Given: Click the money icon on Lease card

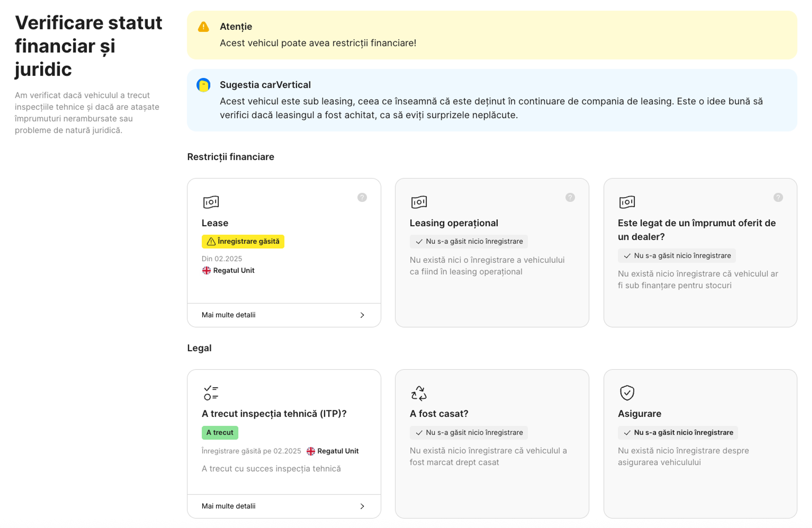Looking at the screenshot, I should (211, 202).
